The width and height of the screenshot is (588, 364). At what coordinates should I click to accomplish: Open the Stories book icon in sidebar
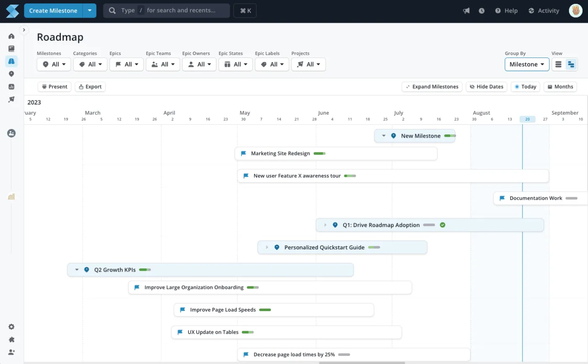click(x=11, y=49)
